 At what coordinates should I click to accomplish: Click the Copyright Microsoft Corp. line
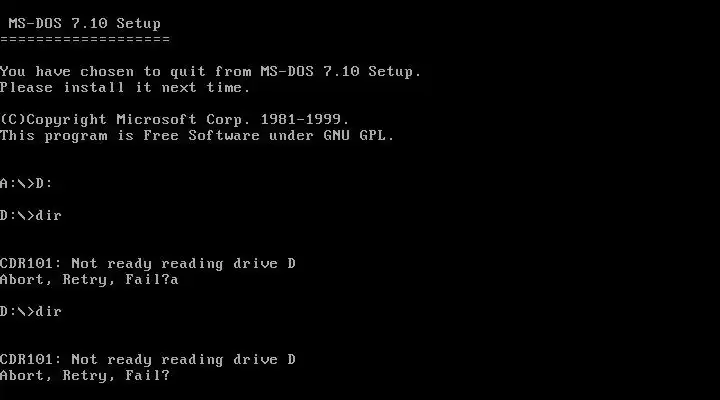174,120
